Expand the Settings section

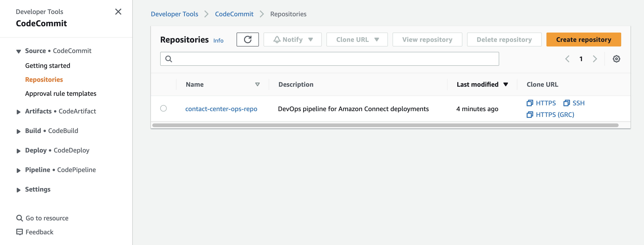pos(18,190)
